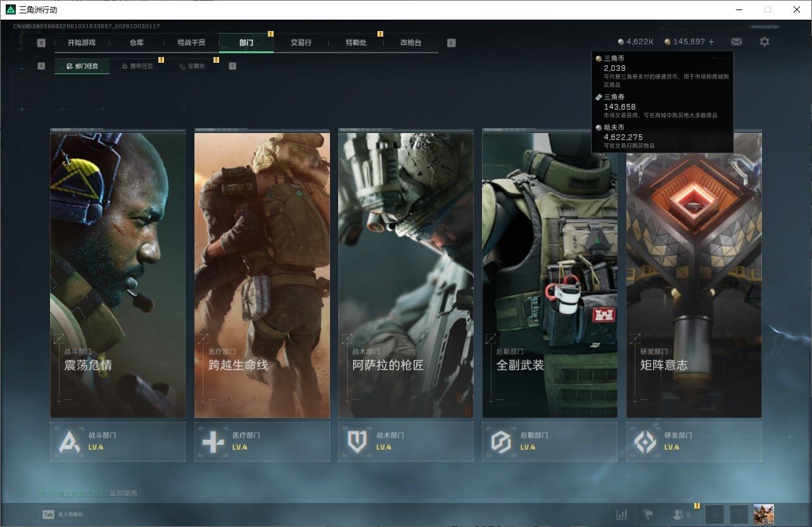This screenshot has width=812, height=527.
Task: Click the world chat message line
Action: click(x=87, y=493)
